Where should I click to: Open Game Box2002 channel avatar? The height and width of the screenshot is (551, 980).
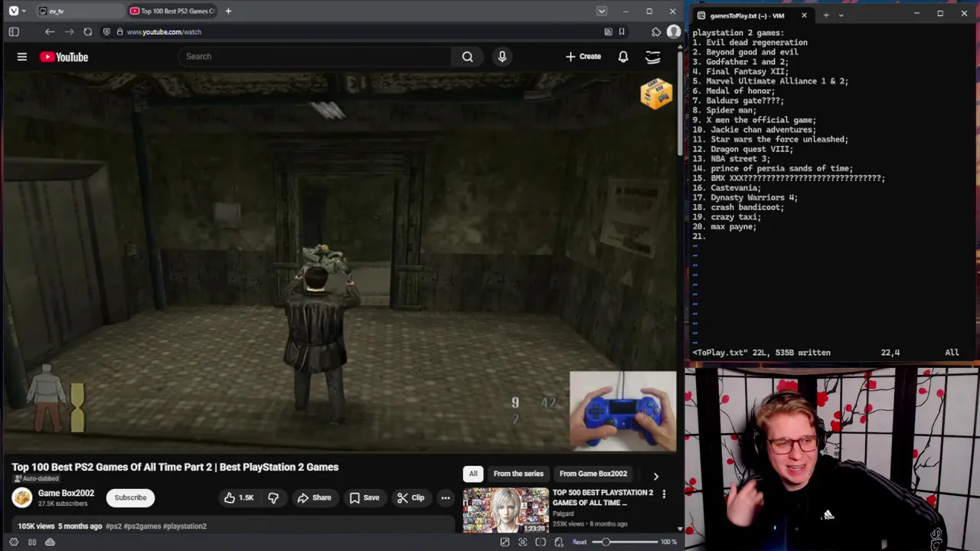pyautogui.click(x=22, y=497)
